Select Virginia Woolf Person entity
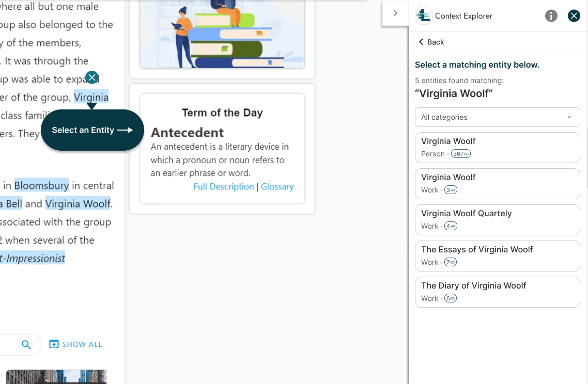The image size is (588, 384). [497, 148]
